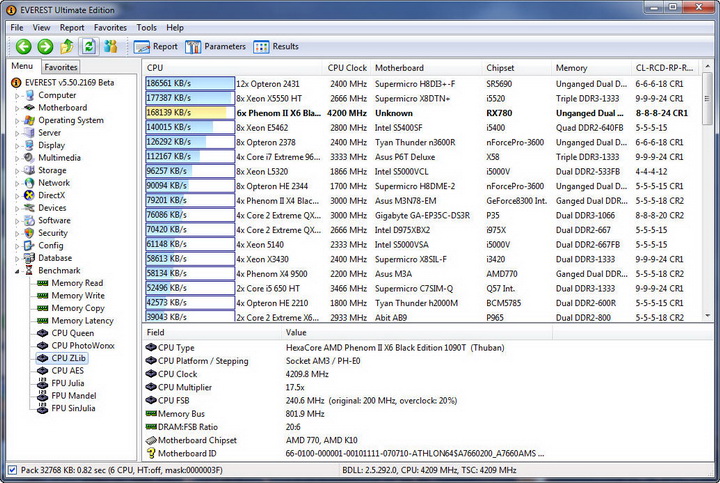Open the Report menu
Viewport: 720px width, 483px height.
[x=72, y=28]
